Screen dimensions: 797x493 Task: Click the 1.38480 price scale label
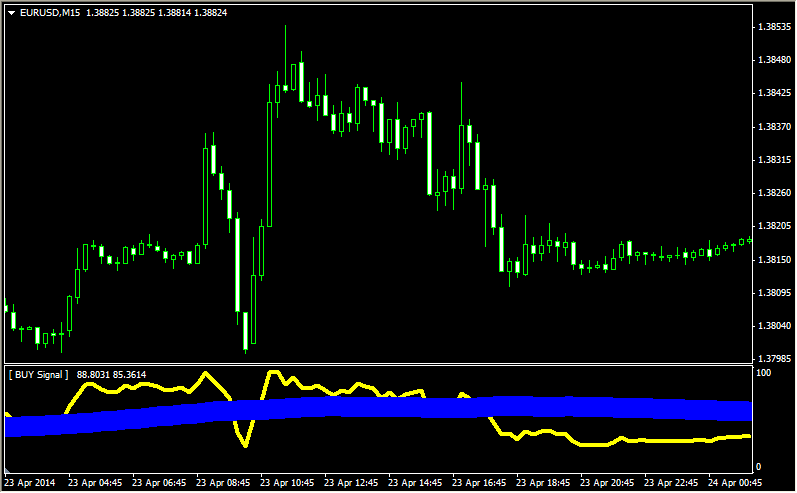pyautogui.click(x=775, y=60)
